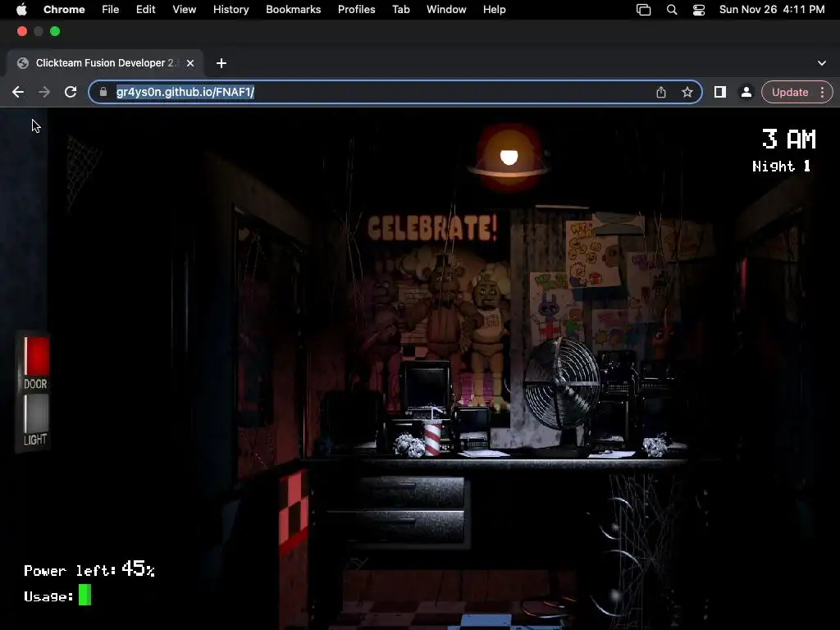The width and height of the screenshot is (840, 630).
Task: Open the View menu
Action: click(x=185, y=10)
